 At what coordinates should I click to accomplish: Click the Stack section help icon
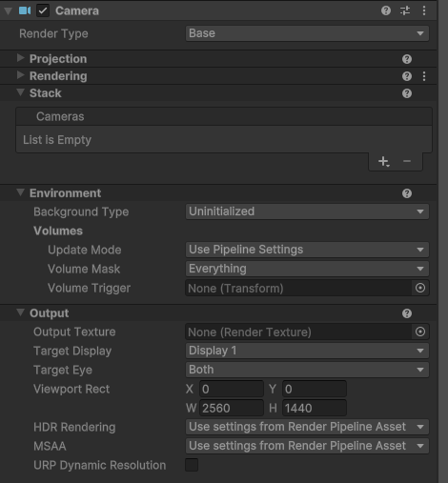pos(407,93)
